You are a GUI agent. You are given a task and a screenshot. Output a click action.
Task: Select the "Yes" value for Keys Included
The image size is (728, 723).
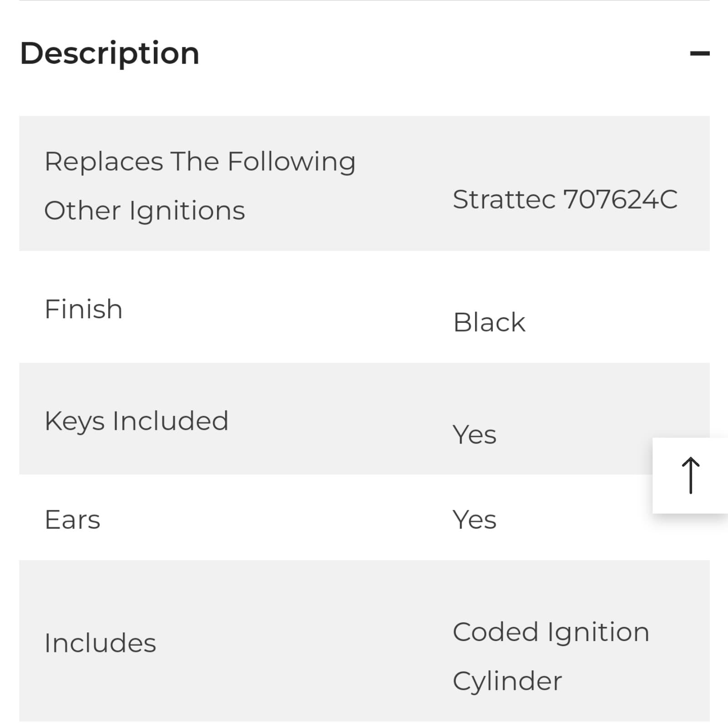pos(474,434)
